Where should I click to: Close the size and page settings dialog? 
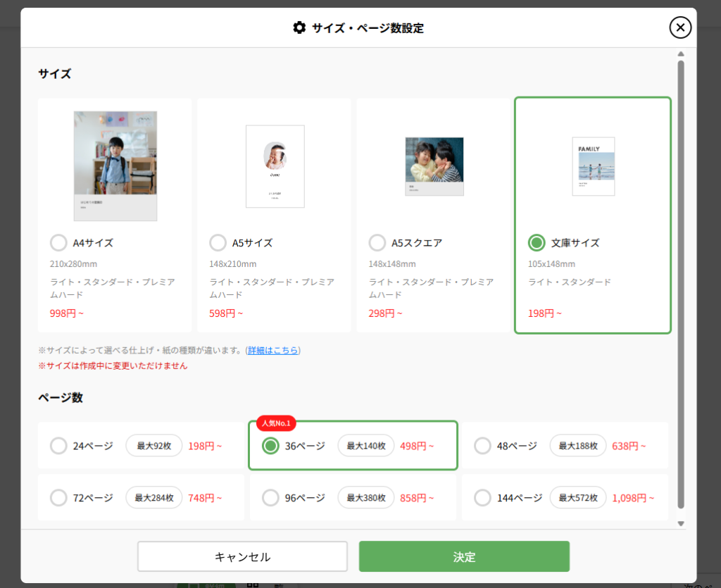679,27
